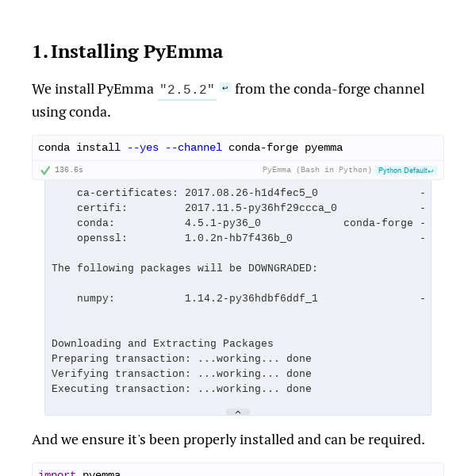Click the "Downloading and Extracting Packages" line
The image size is (476, 476).
point(163,344)
